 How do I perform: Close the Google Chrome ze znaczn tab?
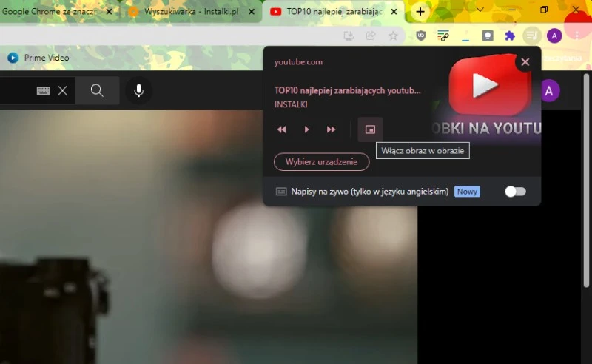click(109, 12)
